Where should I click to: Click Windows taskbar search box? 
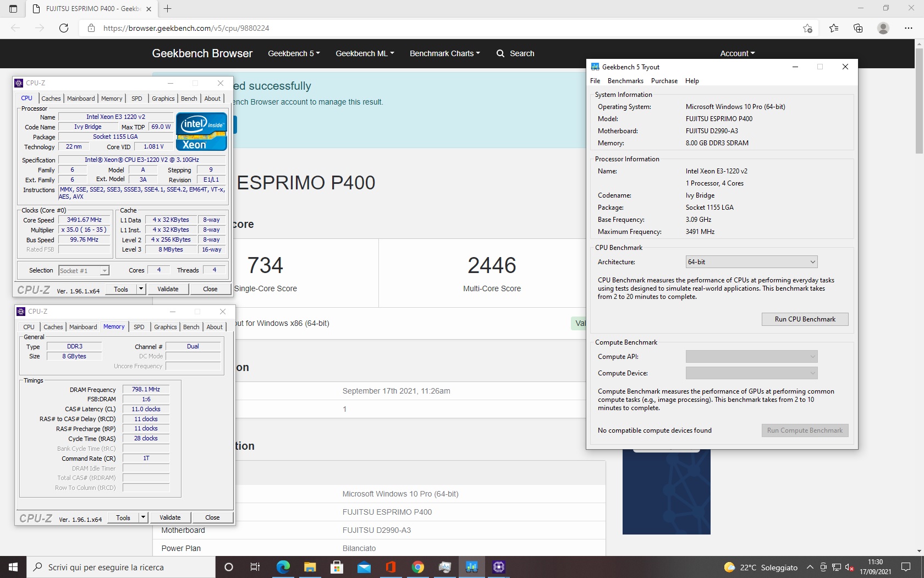pyautogui.click(x=121, y=567)
